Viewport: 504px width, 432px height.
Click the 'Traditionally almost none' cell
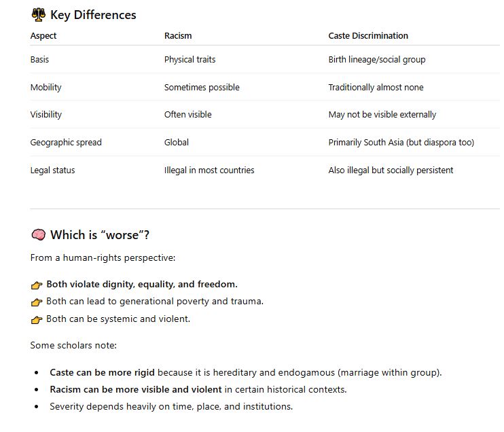pyautogui.click(x=376, y=88)
